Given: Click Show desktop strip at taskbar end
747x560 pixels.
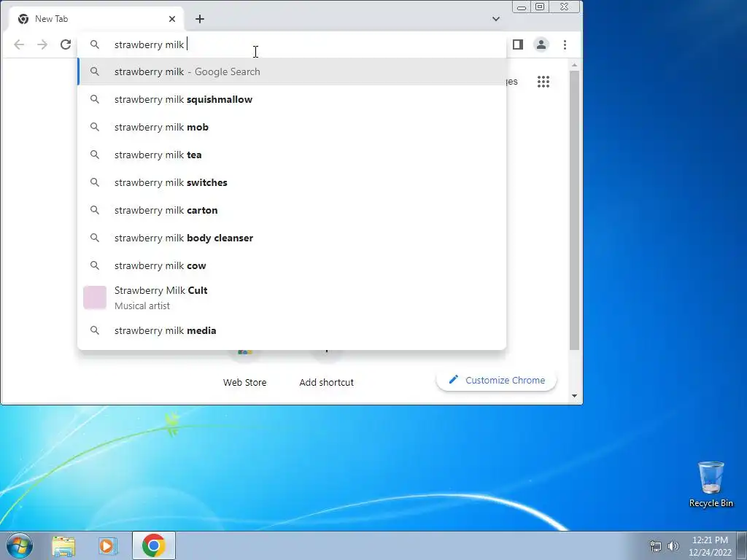Looking at the screenshot, I should [742, 545].
